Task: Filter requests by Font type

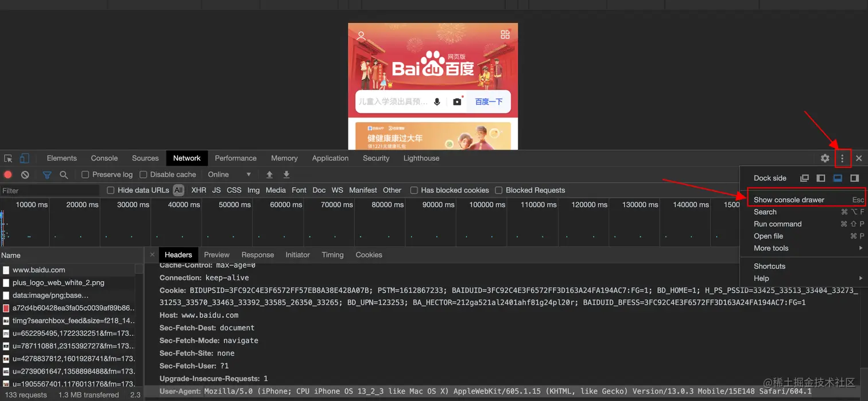Action: click(x=299, y=190)
